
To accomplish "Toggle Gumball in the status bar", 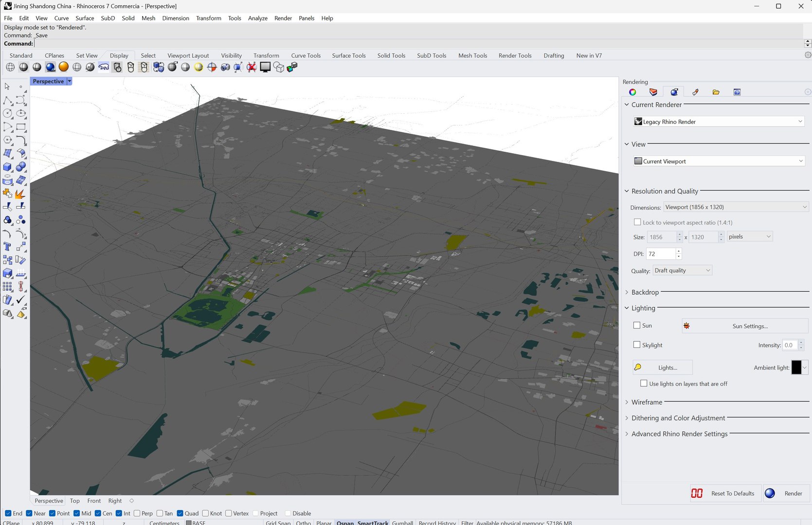I will pyautogui.click(x=402, y=523).
